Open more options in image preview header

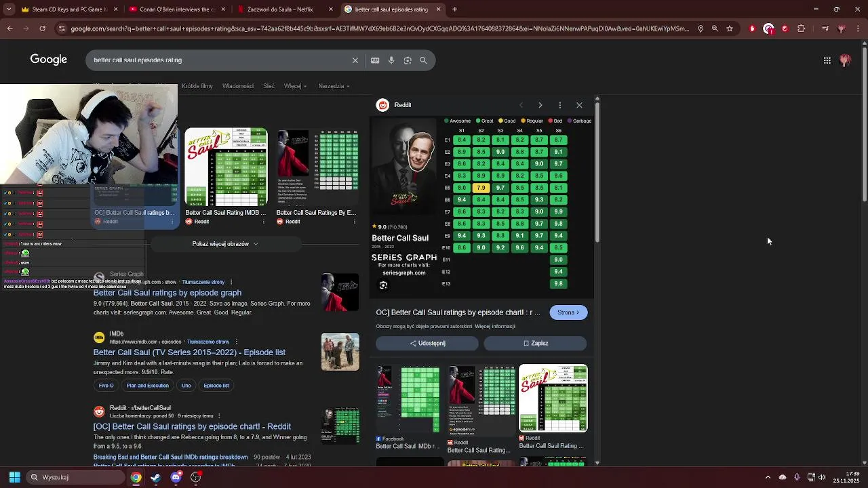[560, 105]
